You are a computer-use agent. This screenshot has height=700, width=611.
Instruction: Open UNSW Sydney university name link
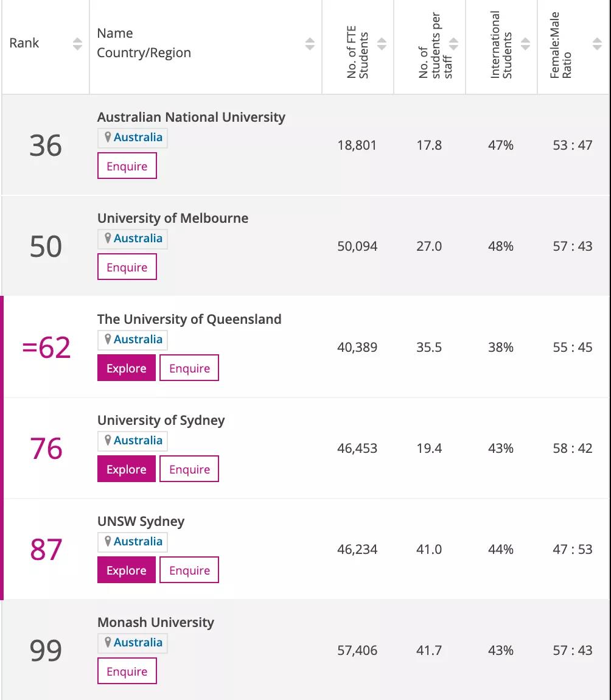[141, 521]
